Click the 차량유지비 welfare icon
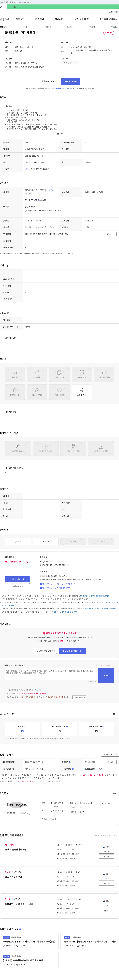 [59, 374]
